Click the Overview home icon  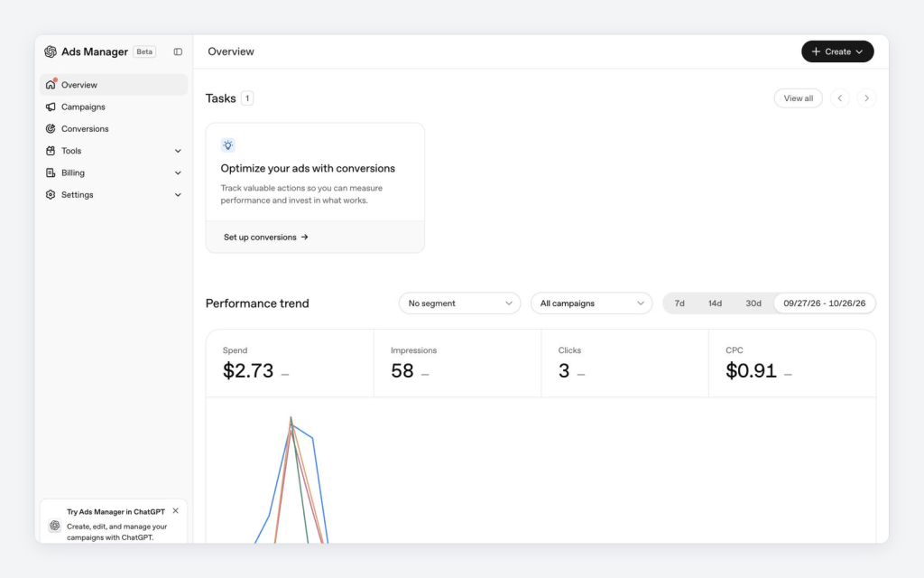click(51, 85)
